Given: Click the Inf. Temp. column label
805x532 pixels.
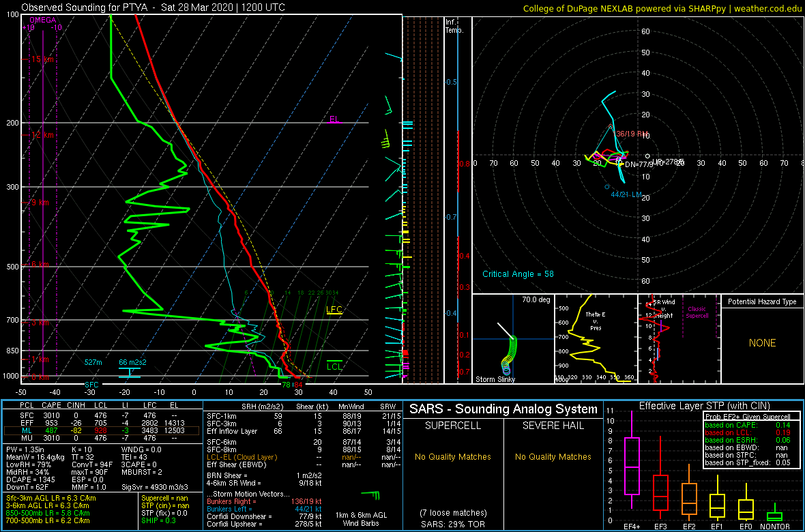Looking at the screenshot, I should pyautogui.click(x=455, y=27).
